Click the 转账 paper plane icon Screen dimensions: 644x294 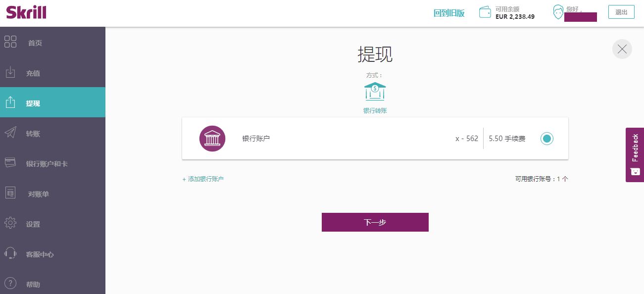(10, 133)
